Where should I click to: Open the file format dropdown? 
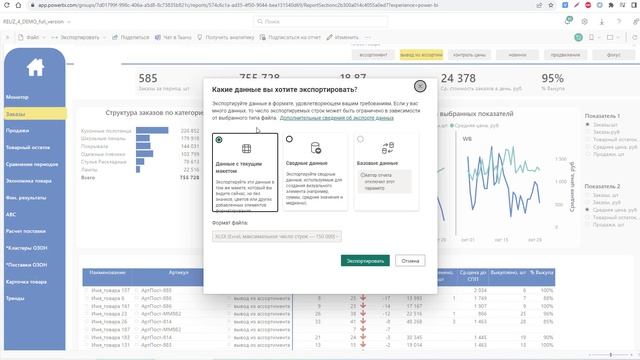(x=277, y=236)
